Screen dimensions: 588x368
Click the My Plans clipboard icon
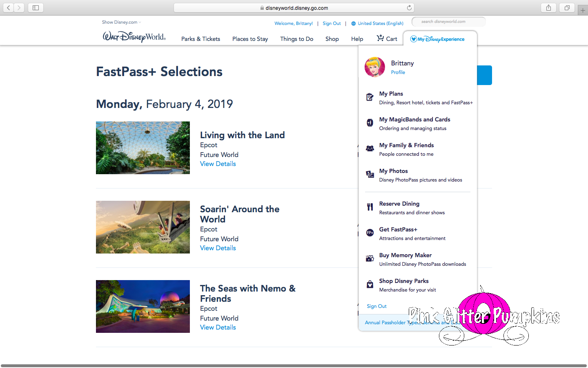[370, 97]
